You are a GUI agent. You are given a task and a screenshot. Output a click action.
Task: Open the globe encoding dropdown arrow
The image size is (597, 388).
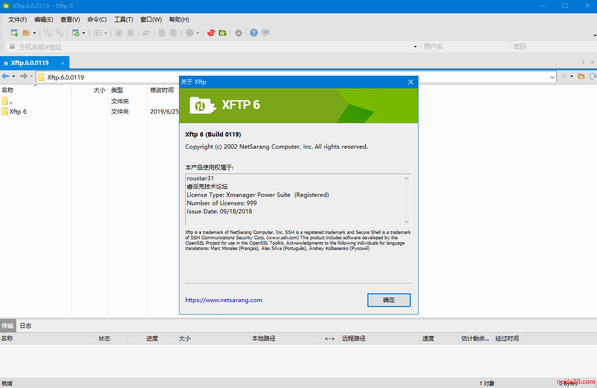[197, 33]
